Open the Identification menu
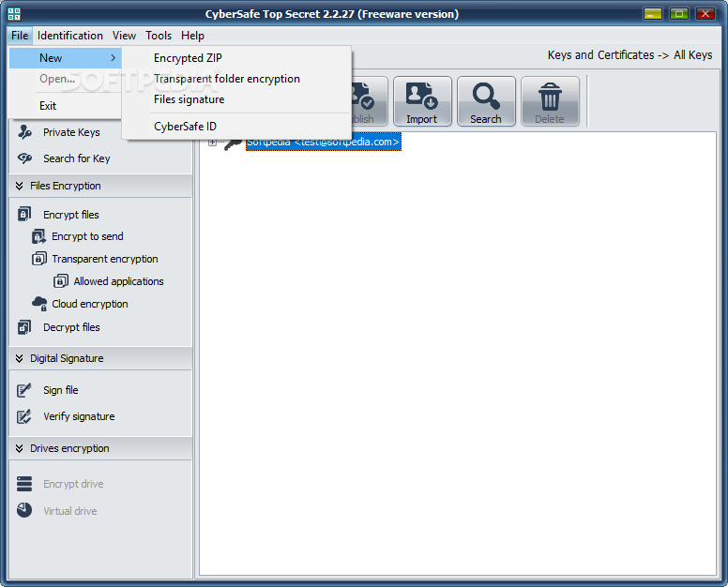The image size is (728, 587). pyautogui.click(x=70, y=36)
